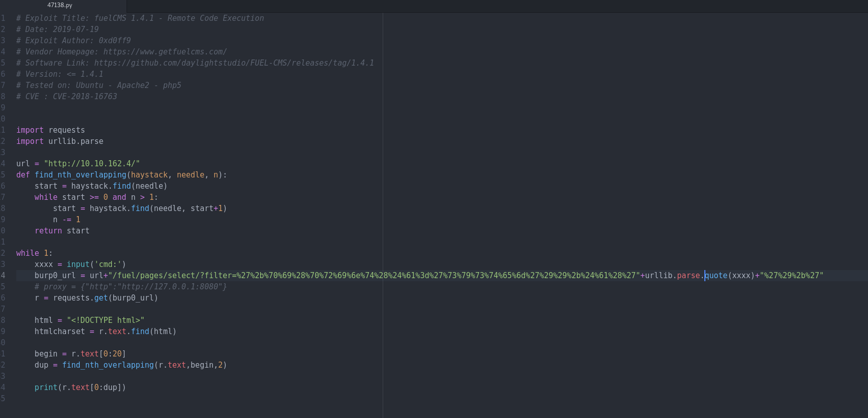This screenshot has width=868, height=418.
Task: Click the 'r = requests.get(burp0_url)' line
Action: click(97, 298)
